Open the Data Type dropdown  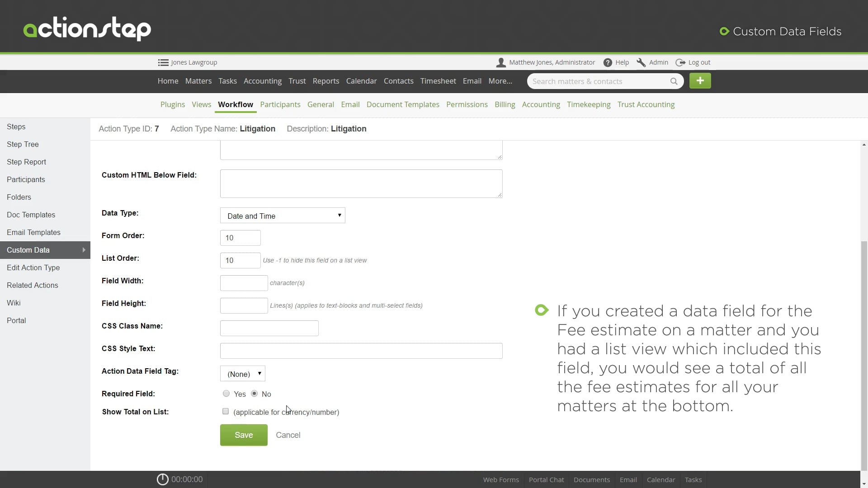tap(283, 216)
